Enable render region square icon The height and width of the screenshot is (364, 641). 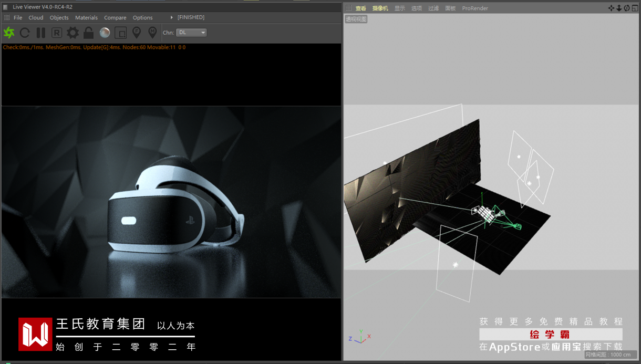120,33
